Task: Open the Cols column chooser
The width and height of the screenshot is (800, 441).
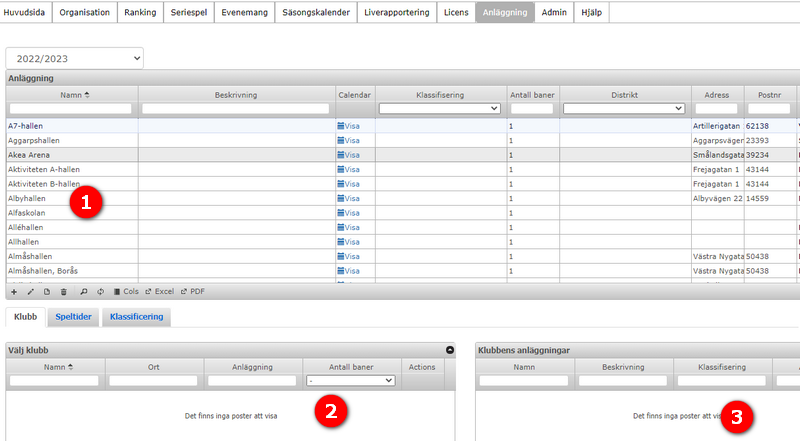Action: pyautogui.click(x=126, y=291)
